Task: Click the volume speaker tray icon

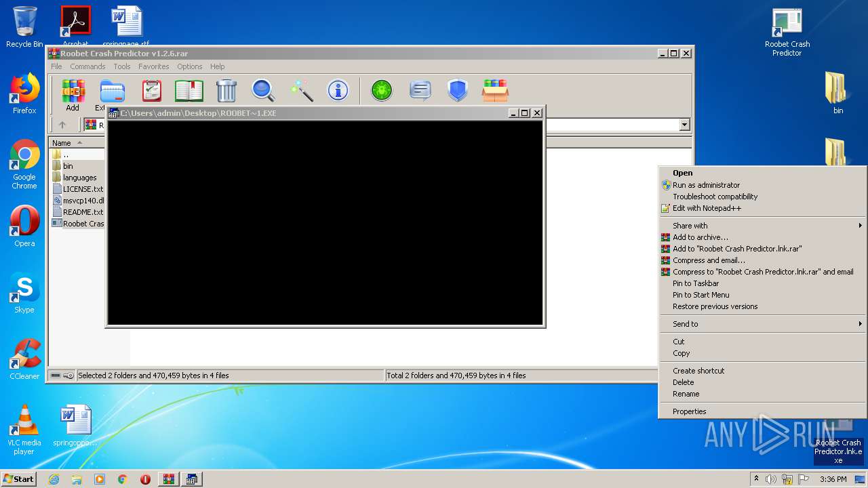Action: tap(771, 479)
